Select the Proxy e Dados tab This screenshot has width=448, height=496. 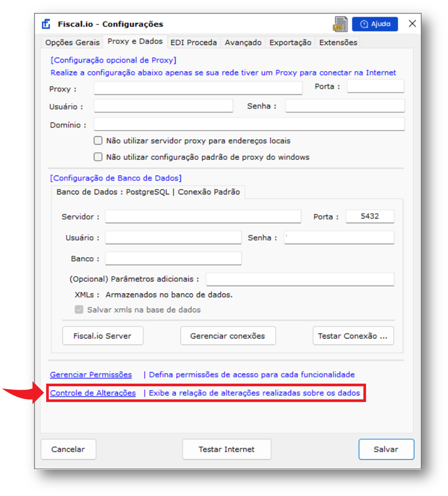[135, 41]
